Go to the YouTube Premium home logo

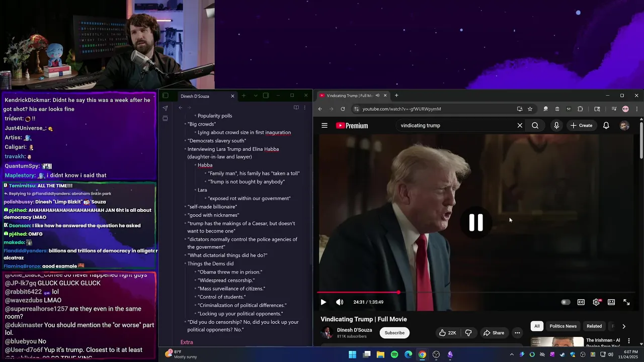tap(352, 126)
